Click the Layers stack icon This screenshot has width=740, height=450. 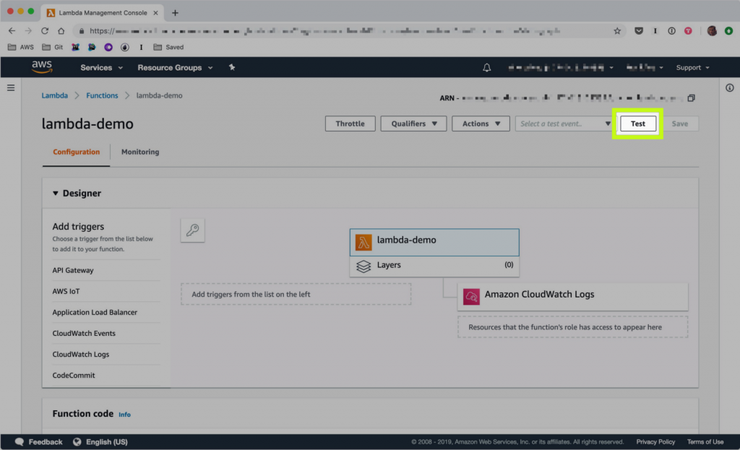[363, 266]
